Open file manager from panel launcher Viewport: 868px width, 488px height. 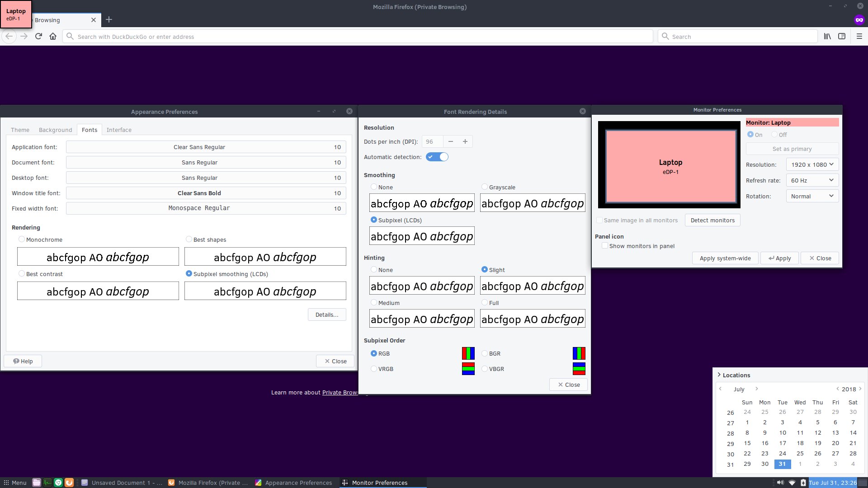(37, 483)
